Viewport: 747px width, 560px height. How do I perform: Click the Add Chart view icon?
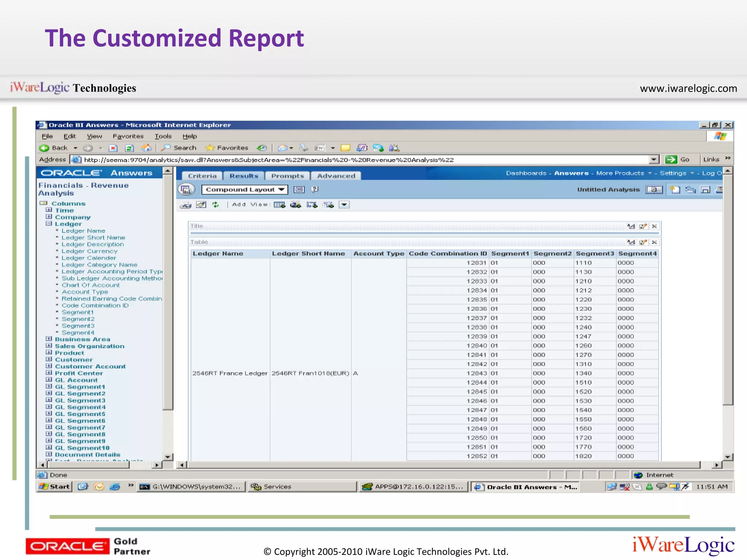tap(295, 205)
